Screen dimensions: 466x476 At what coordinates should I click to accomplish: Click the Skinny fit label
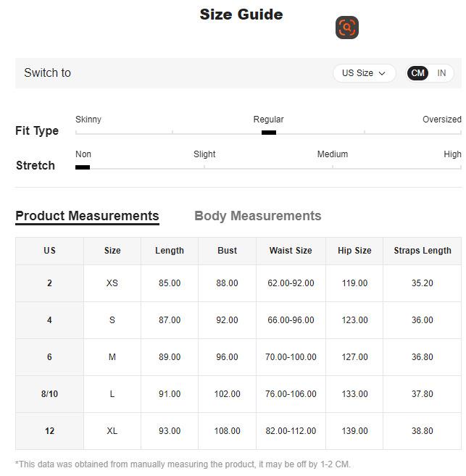88,120
